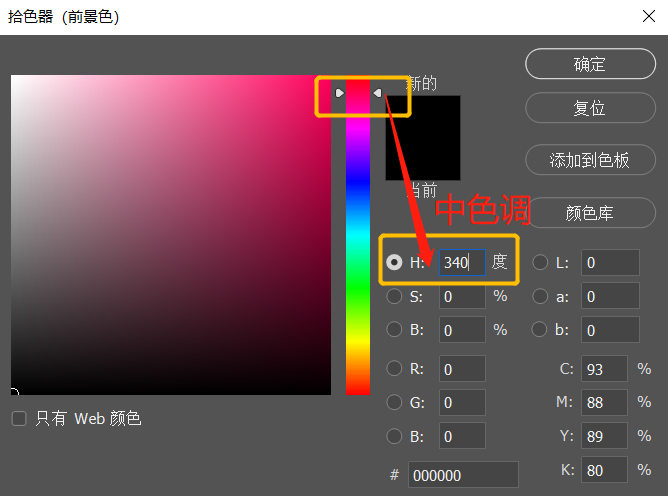Click the current color preview swatch
Screen dimensions: 668x496
tap(423, 159)
